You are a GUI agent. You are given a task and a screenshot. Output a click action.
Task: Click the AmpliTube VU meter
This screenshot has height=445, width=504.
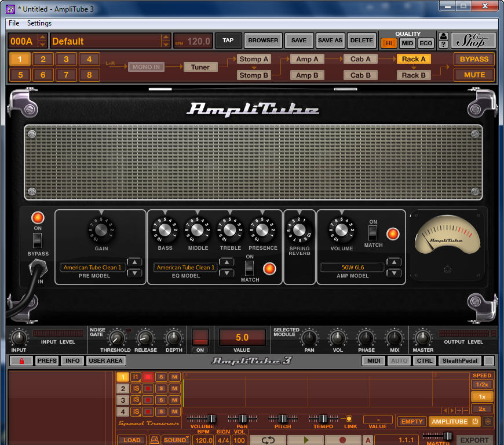[447, 235]
